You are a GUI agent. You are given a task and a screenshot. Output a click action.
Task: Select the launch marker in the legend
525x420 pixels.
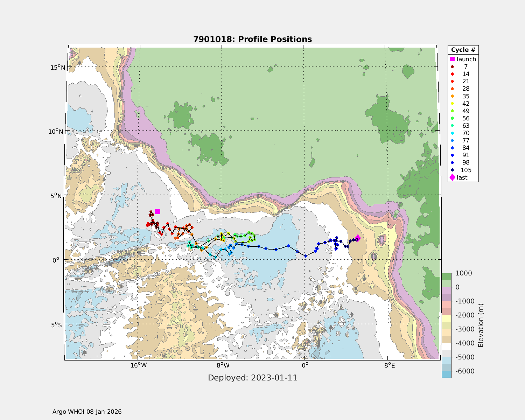click(x=452, y=59)
